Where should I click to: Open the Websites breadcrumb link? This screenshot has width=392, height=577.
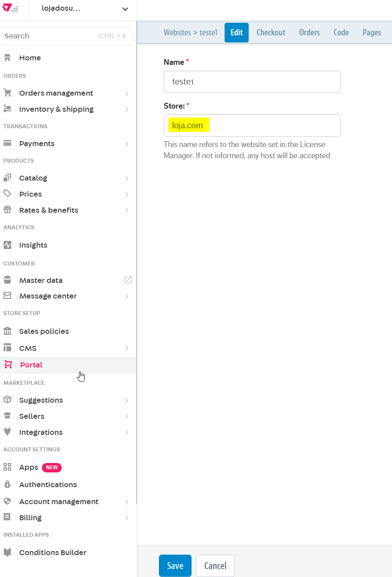click(x=177, y=32)
